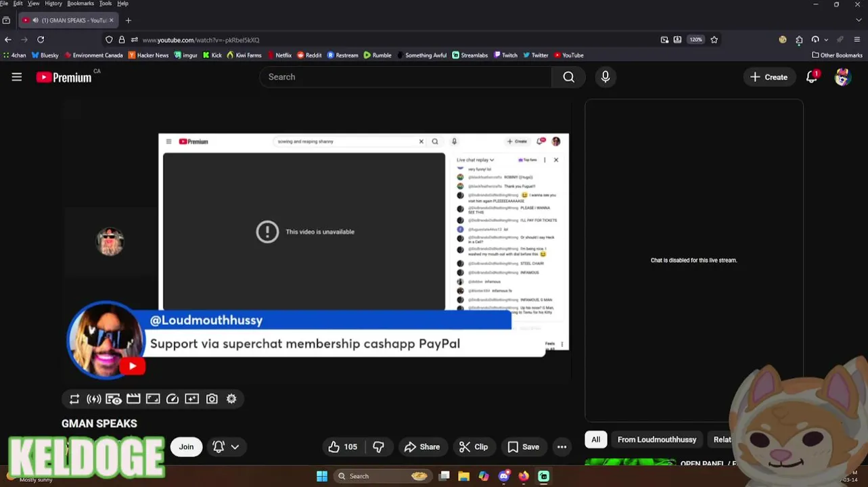Open the Bluesky bookmark
Screen dimensions: 868x487
pos(45,55)
